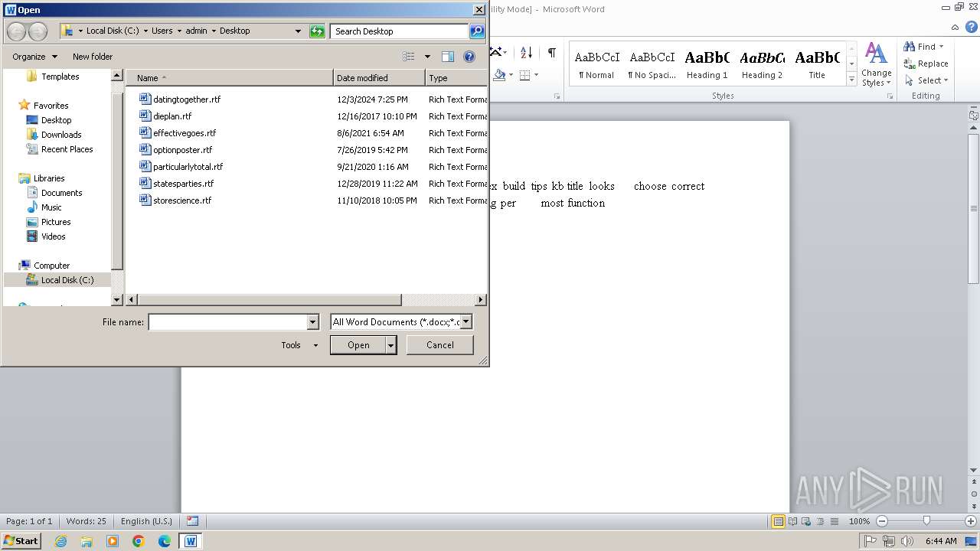This screenshot has width=980, height=551.
Task: Click the Forward arrow in Open dialog
Action: click(38, 31)
